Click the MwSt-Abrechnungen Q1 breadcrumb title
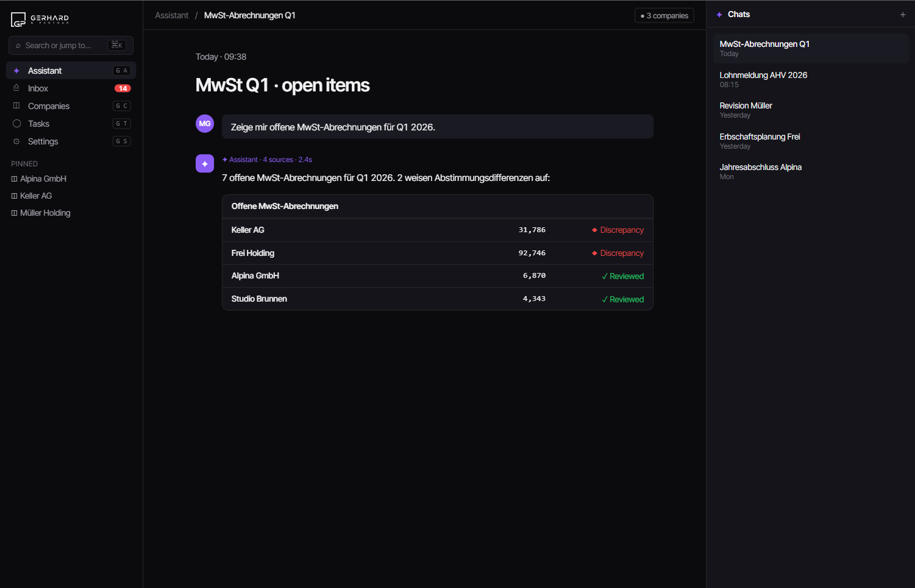Viewport: 915px width, 588px height. click(250, 15)
